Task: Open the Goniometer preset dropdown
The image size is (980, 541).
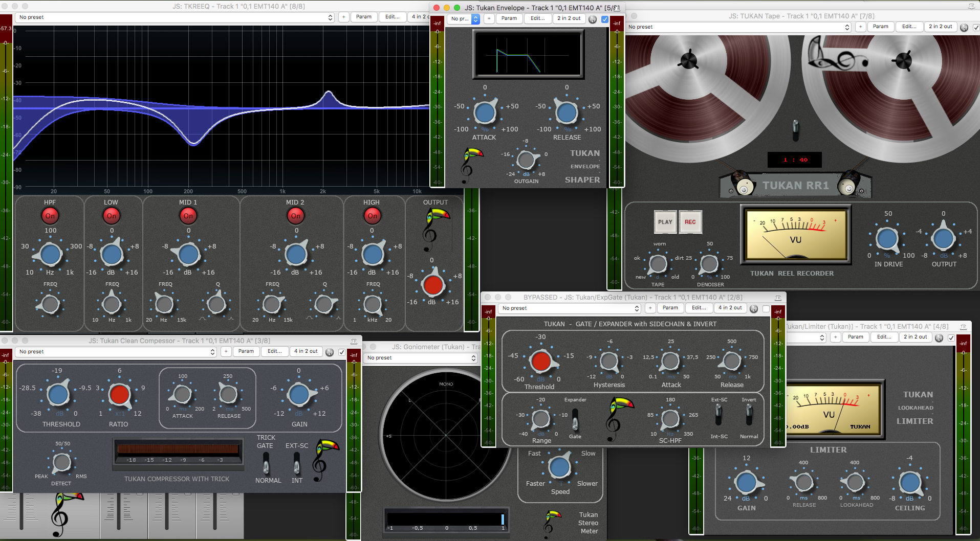Action: (421, 358)
